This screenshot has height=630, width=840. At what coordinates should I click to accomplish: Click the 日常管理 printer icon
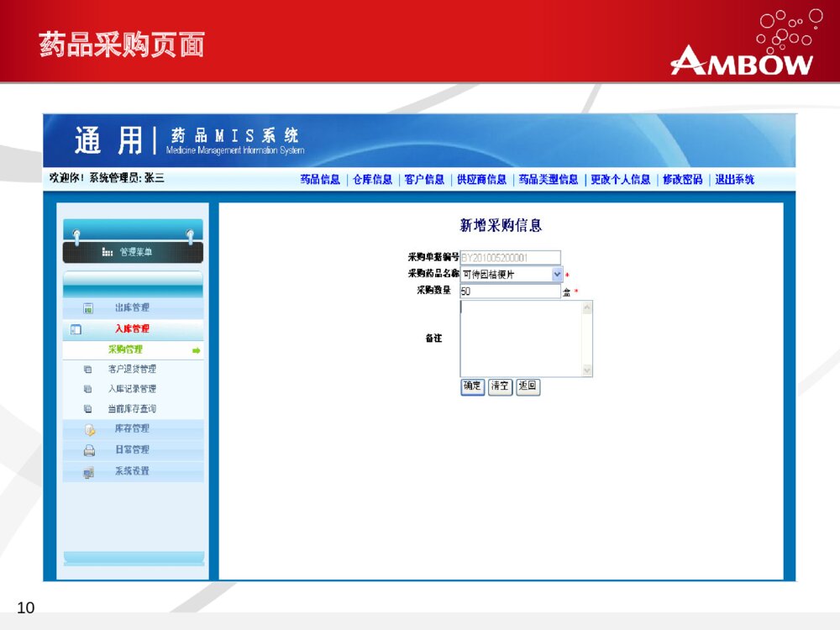pos(90,450)
